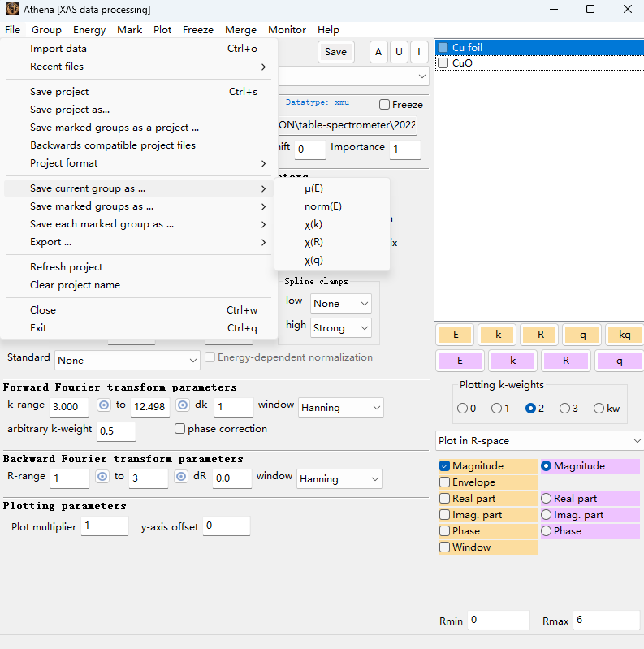This screenshot has height=649, width=644.
Task: Select k-weight 3 radio button
Action: tap(561, 409)
